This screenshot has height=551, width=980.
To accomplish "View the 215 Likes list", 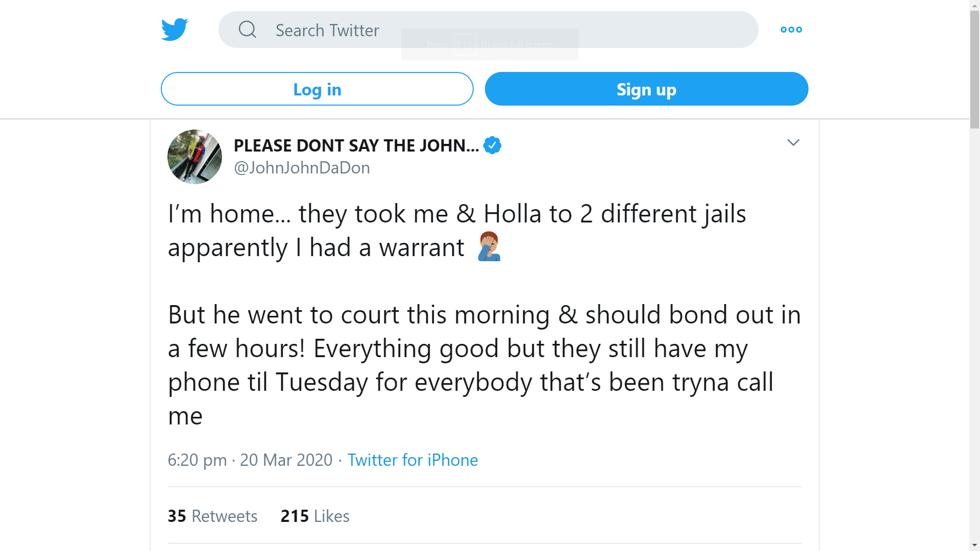I will [315, 516].
